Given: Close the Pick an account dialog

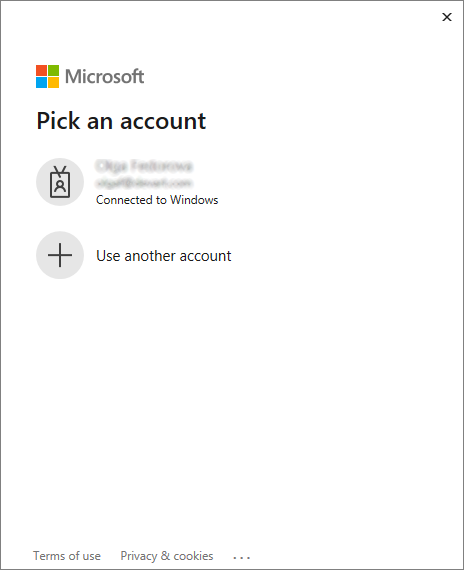Looking at the screenshot, I should click(447, 17).
